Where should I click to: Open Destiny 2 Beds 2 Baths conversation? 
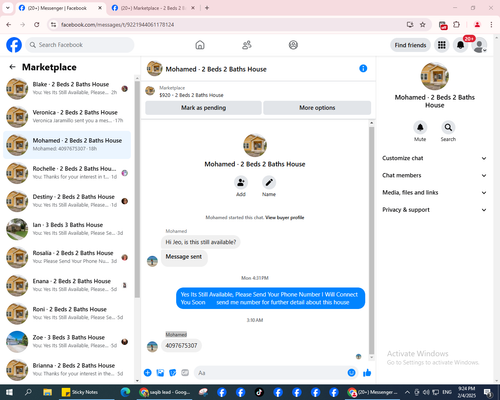[67, 201]
